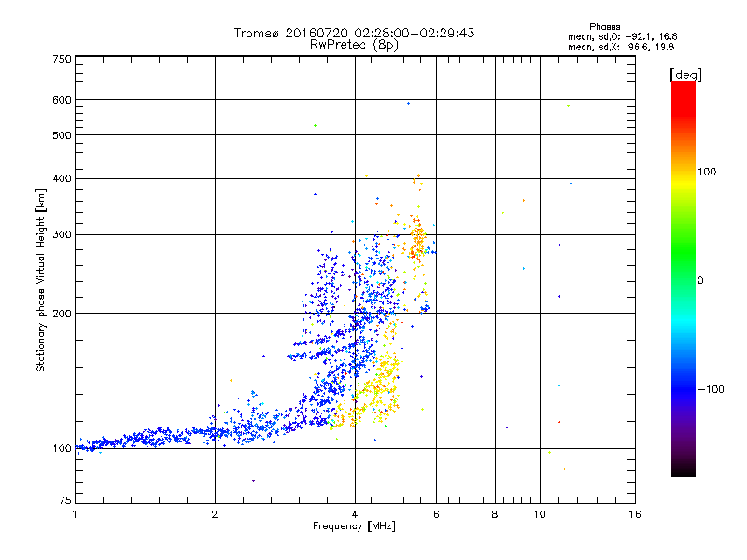The height and width of the screenshot is (560, 747).
Task: Click the x-axis tick label "1"
Action: (75, 514)
